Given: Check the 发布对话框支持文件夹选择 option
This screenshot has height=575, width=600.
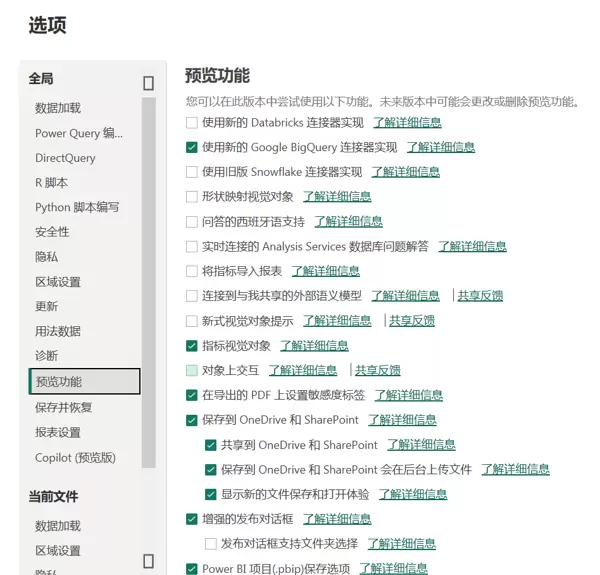Looking at the screenshot, I should pos(210,544).
